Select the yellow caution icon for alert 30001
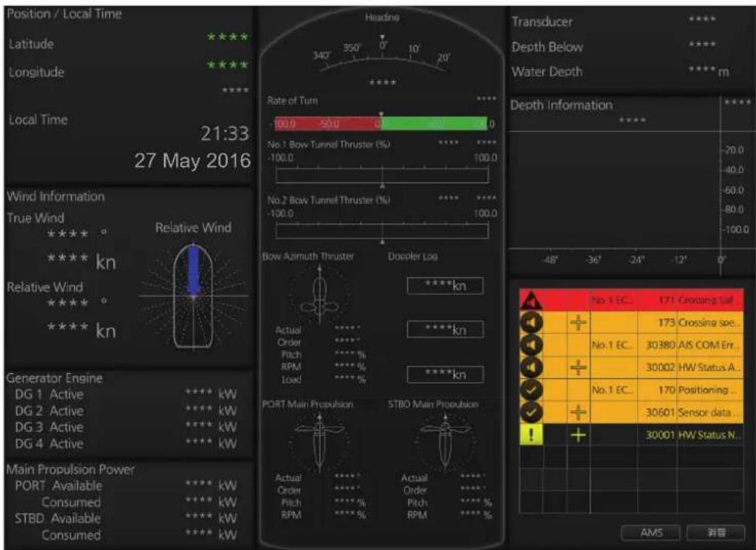756x550 pixels. 531,435
